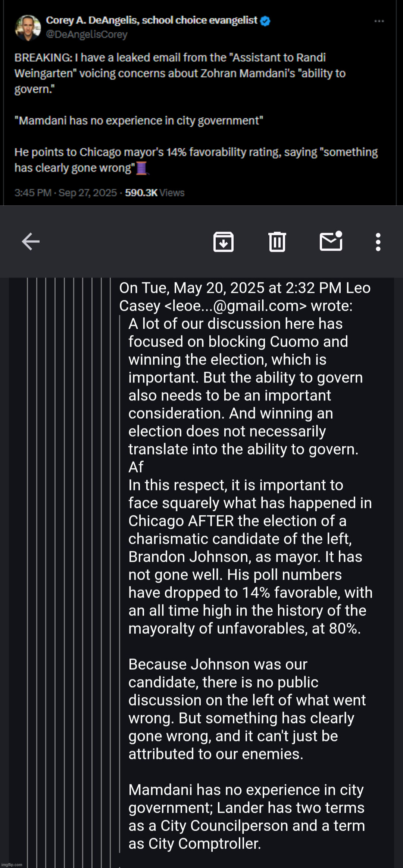This screenshot has width=403, height=868.
Task: Delete the email using the trash icon
Action: 277,242
